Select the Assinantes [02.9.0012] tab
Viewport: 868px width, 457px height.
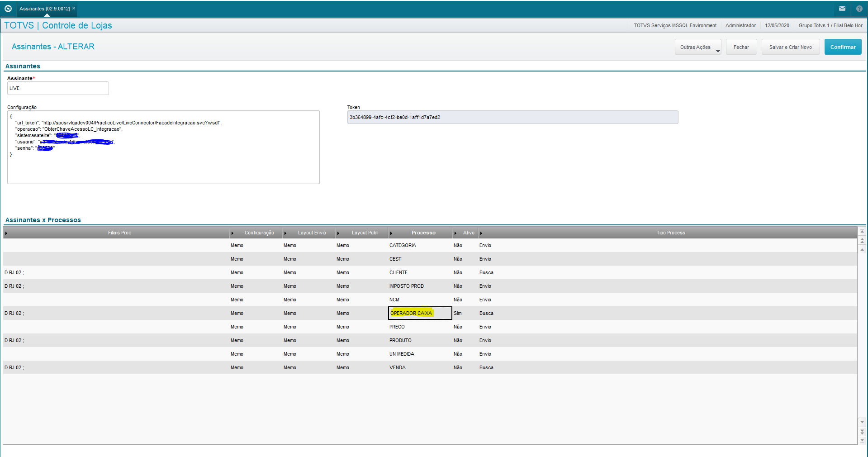(x=44, y=9)
